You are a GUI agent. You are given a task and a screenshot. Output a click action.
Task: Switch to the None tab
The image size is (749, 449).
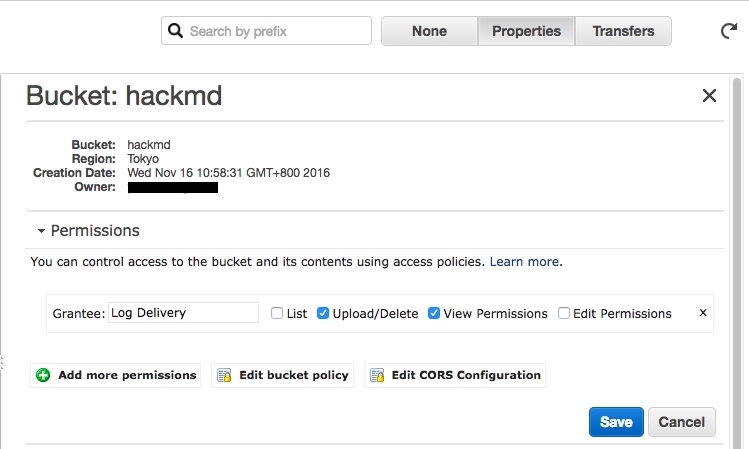[429, 31]
